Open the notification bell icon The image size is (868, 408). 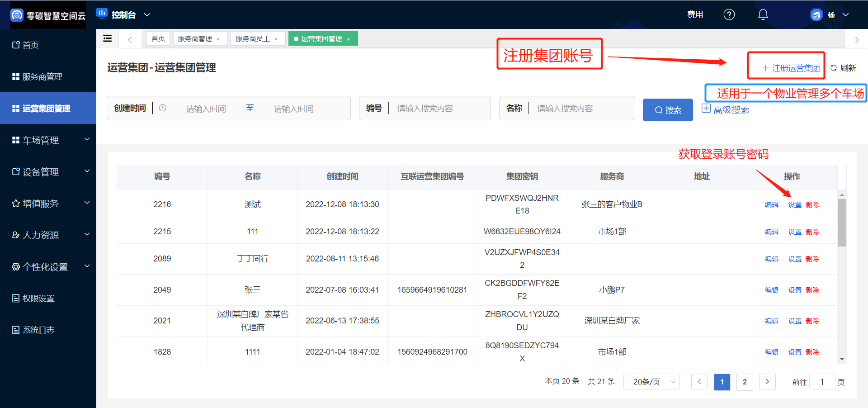(763, 14)
